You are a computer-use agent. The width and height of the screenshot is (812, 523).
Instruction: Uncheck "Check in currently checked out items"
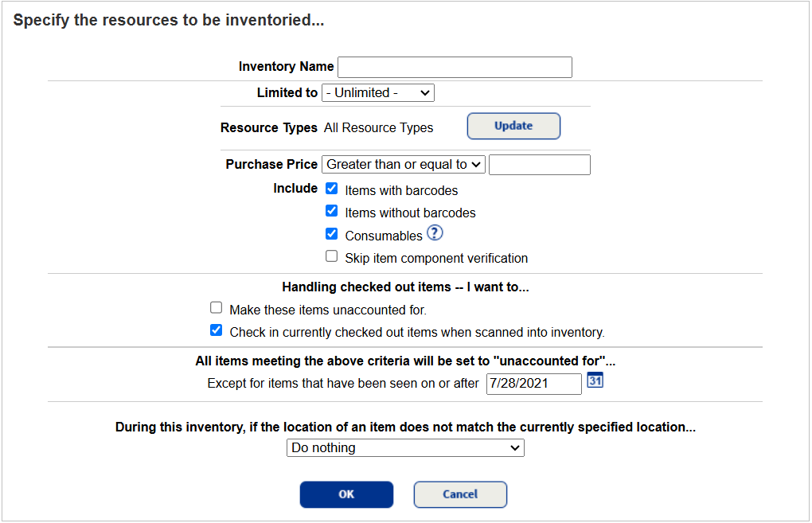click(216, 330)
